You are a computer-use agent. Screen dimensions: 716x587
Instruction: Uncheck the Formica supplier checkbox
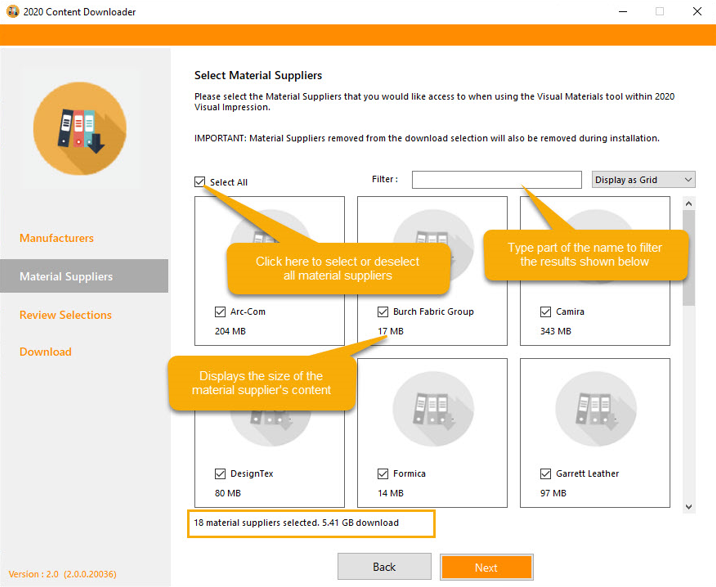point(383,474)
